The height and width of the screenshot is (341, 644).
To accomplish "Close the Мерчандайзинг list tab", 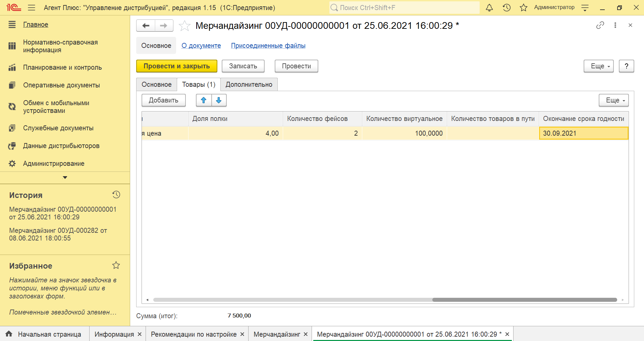I will (306, 334).
